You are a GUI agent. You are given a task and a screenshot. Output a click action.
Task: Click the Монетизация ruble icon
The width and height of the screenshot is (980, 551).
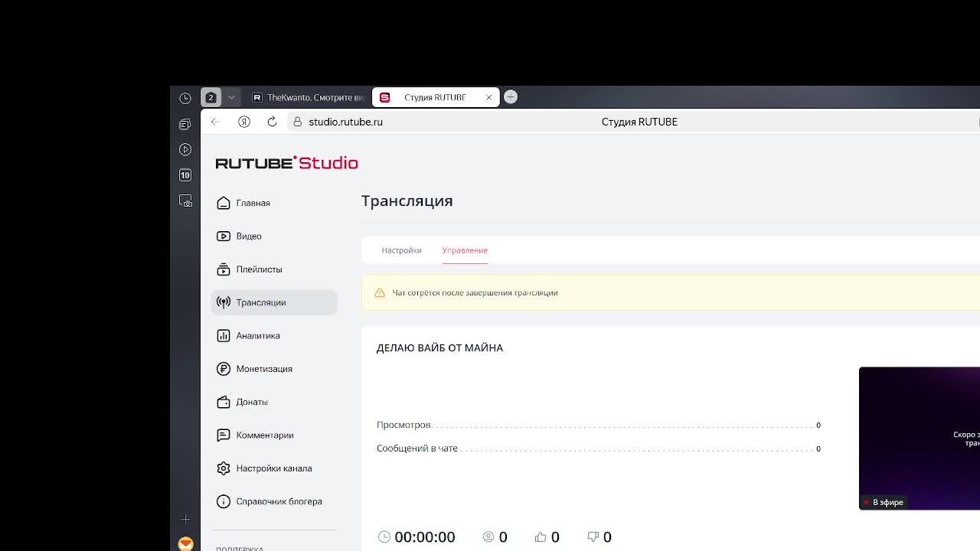(x=224, y=369)
